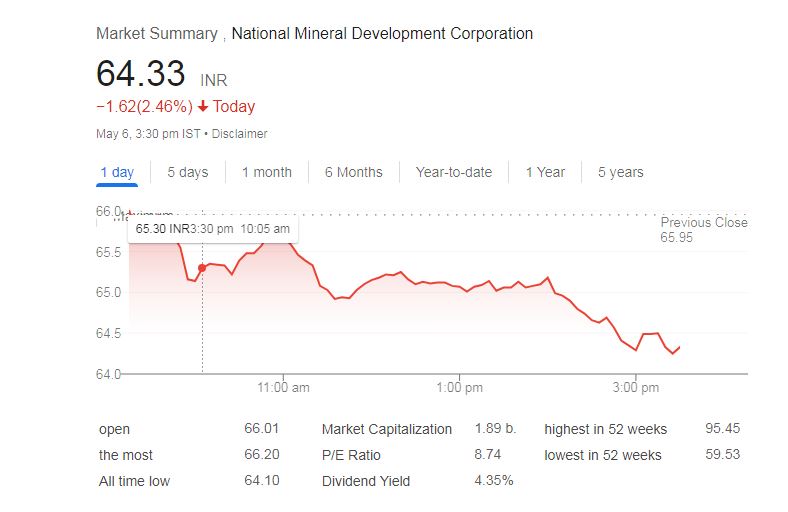This screenshot has height=512, width=788.
Task: Click the highest in 52 weeks label
Action: (606, 429)
